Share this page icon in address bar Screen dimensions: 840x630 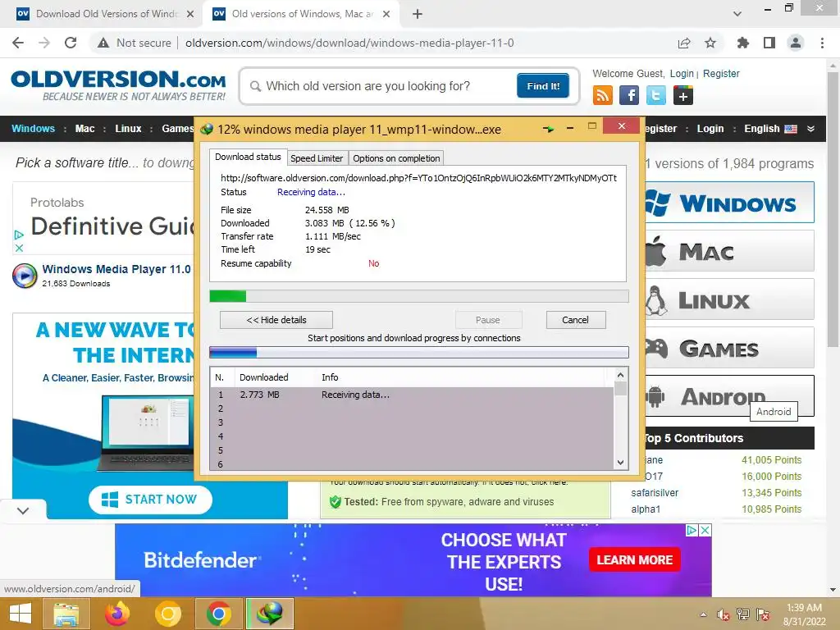[684, 43]
